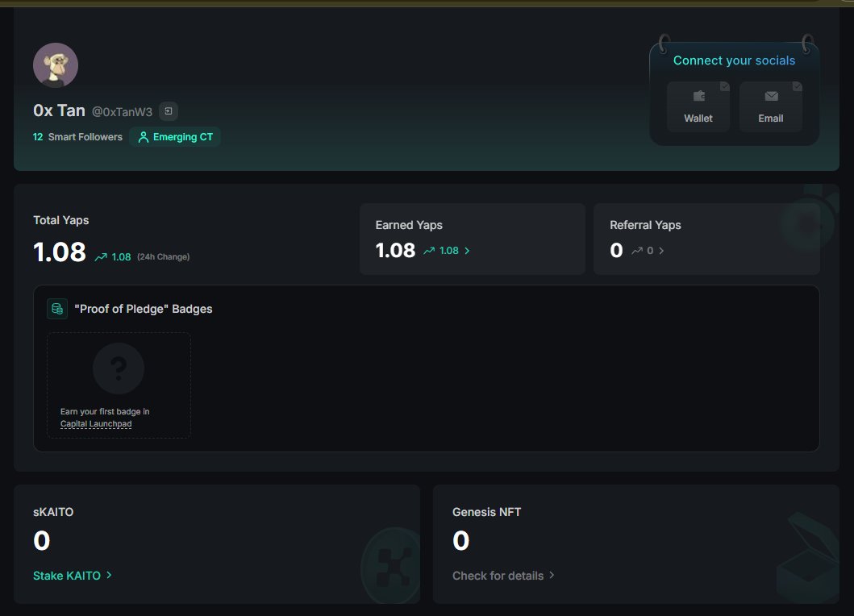Click the Emerging CT person icon
The width and height of the screenshot is (854, 616).
144,137
